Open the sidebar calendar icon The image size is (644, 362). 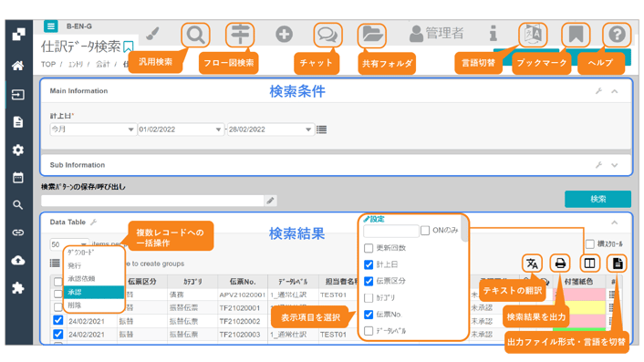coord(18,178)
